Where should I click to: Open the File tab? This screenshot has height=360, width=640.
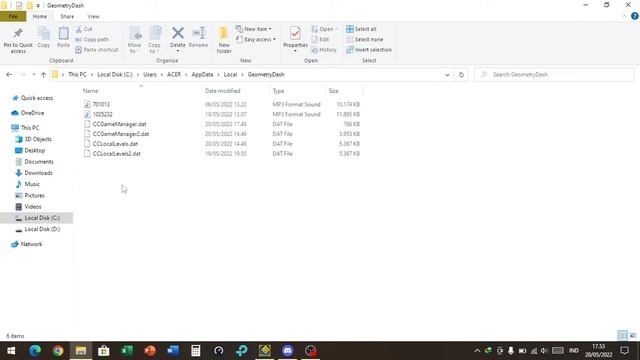[13, 17]
